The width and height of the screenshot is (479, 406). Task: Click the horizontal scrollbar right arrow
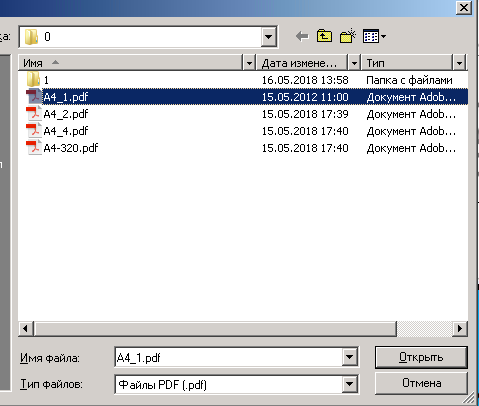coord(460,328)
